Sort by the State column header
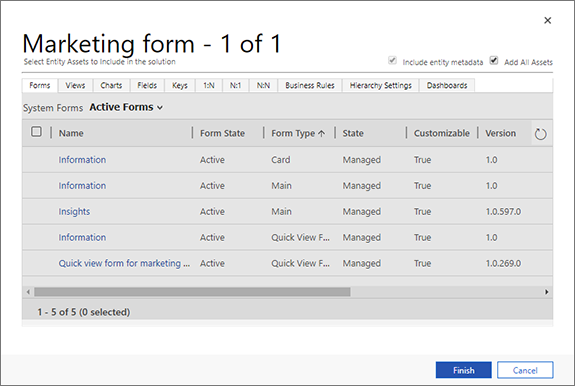The image size is (575, 386). pos(353,133)
